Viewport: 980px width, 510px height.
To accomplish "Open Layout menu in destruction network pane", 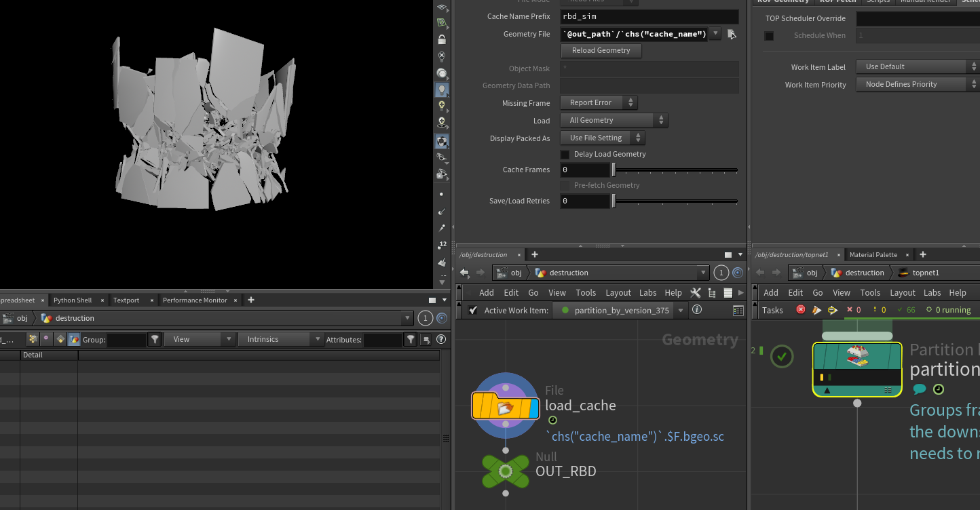I will 618,292.
